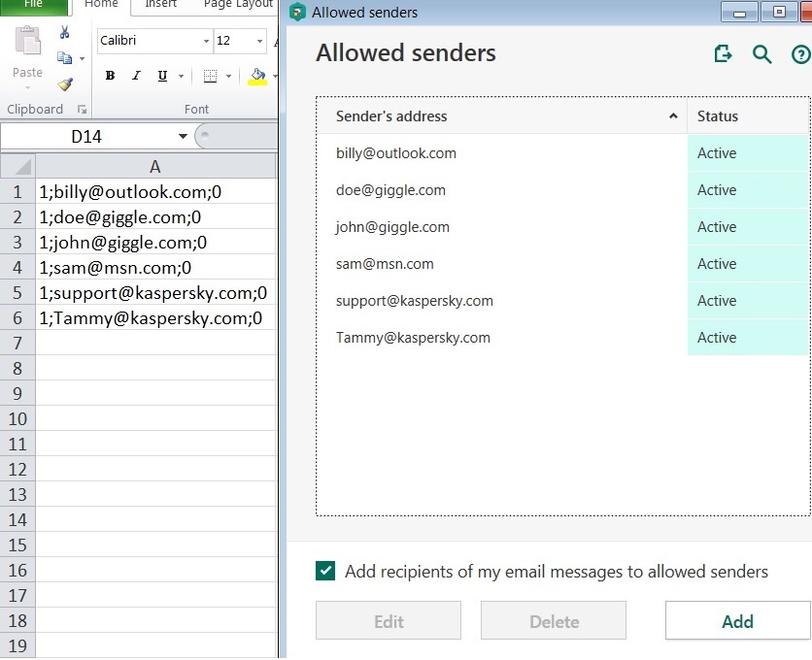Screen dimensions: 812x660
Task: Select cell with 1;sam@msn.com;0
Action: (155, 267)
